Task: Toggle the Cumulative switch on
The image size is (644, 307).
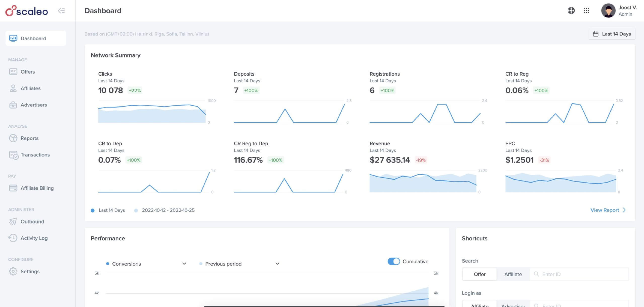Action: 393,262
